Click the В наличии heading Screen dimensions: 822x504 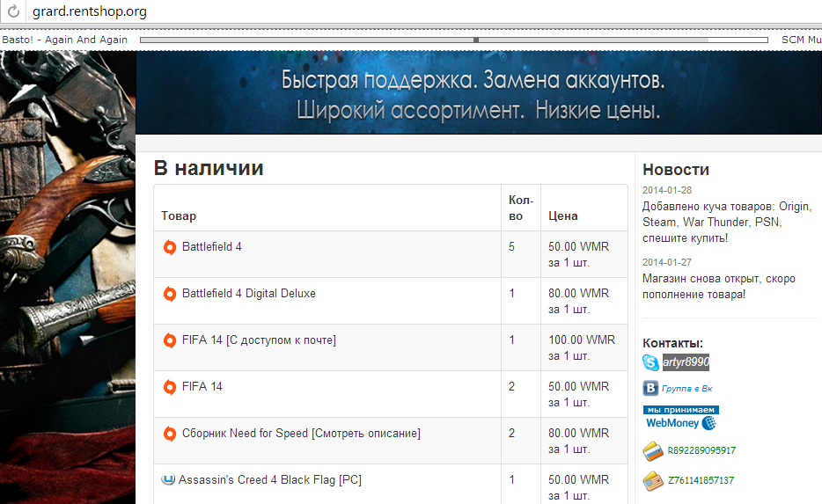209,168
